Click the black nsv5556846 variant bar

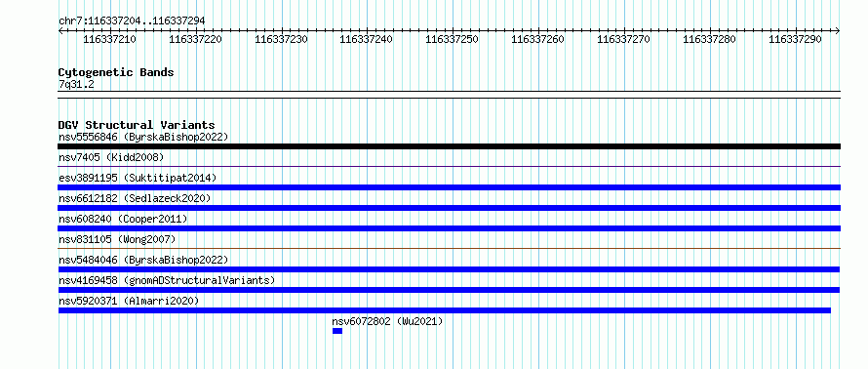(x=449, y=146)
